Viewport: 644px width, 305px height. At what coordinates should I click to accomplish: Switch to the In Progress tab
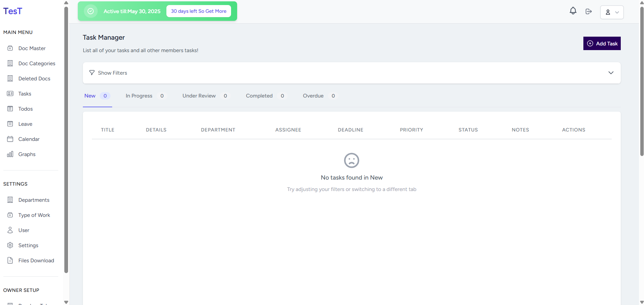(x=146, y=96)
